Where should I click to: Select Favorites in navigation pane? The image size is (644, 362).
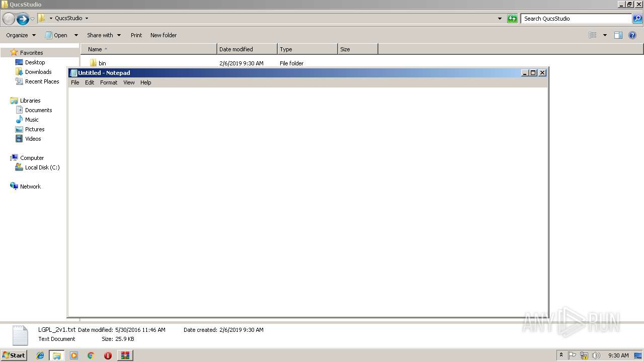[31, 53]
